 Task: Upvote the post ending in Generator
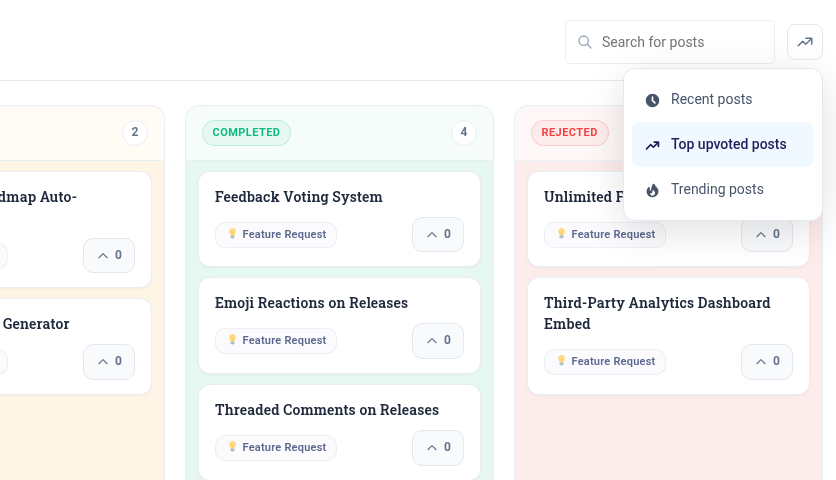(109, 362)
